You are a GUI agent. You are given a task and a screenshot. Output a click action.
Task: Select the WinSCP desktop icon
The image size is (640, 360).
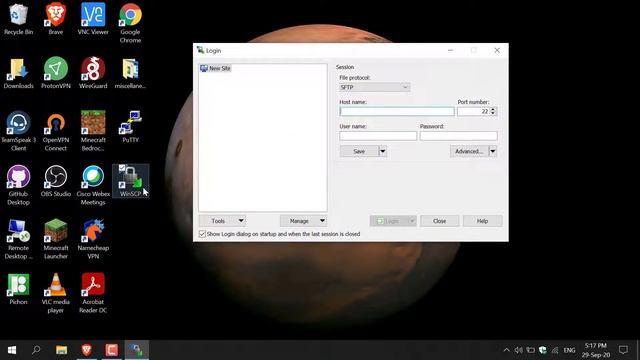click(x=130, y=182)
